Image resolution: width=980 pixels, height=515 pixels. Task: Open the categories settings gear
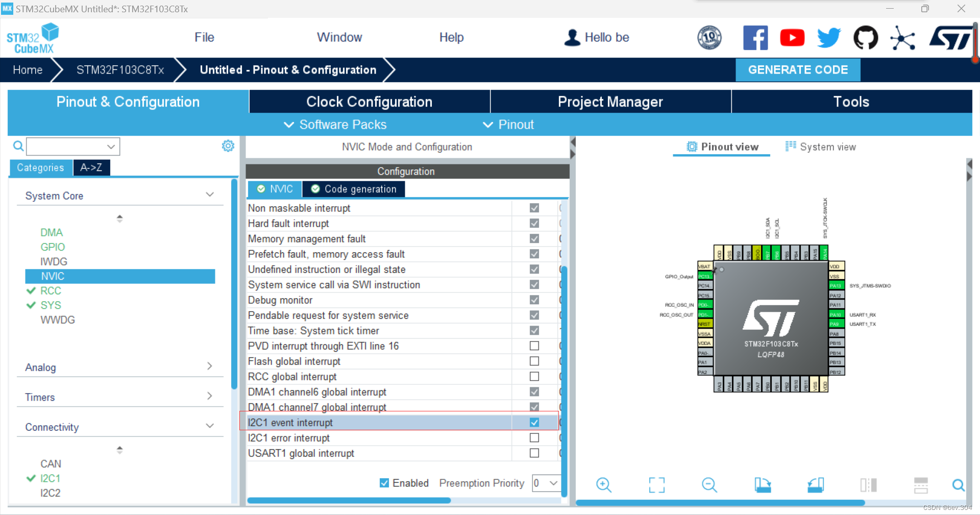click(228, 146)
